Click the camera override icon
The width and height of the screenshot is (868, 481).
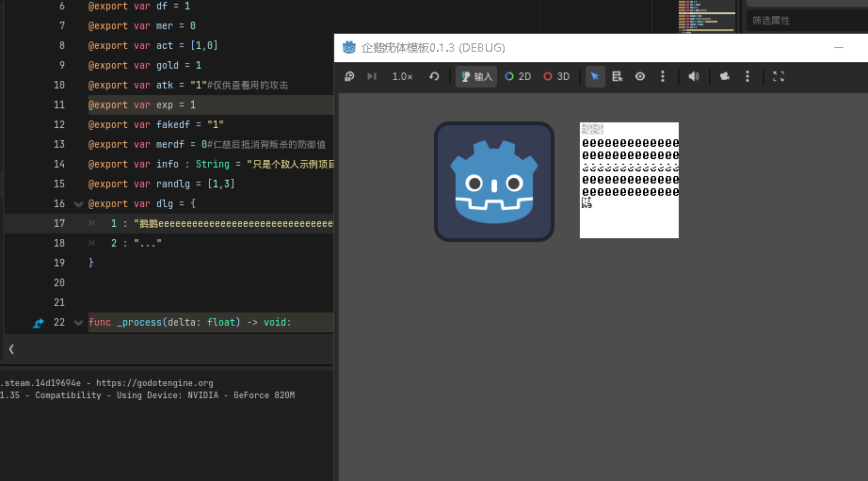[725, 76]
